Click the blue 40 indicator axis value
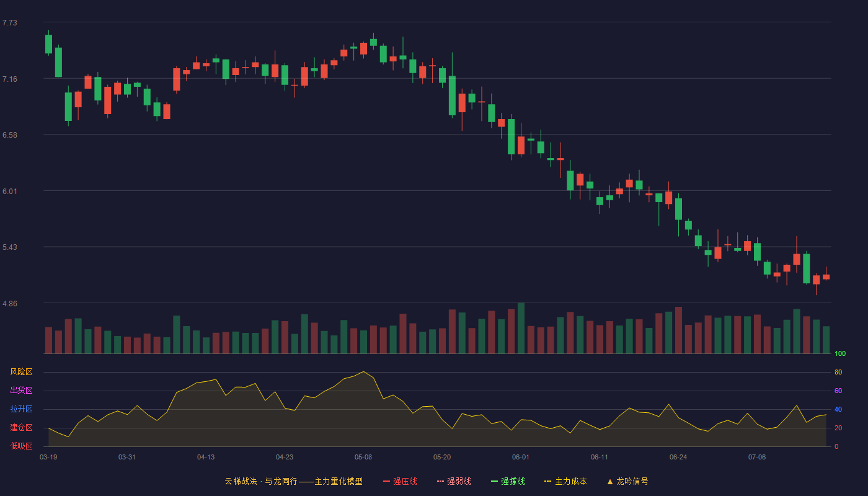 pyautogui.click(x=838, y=410)
